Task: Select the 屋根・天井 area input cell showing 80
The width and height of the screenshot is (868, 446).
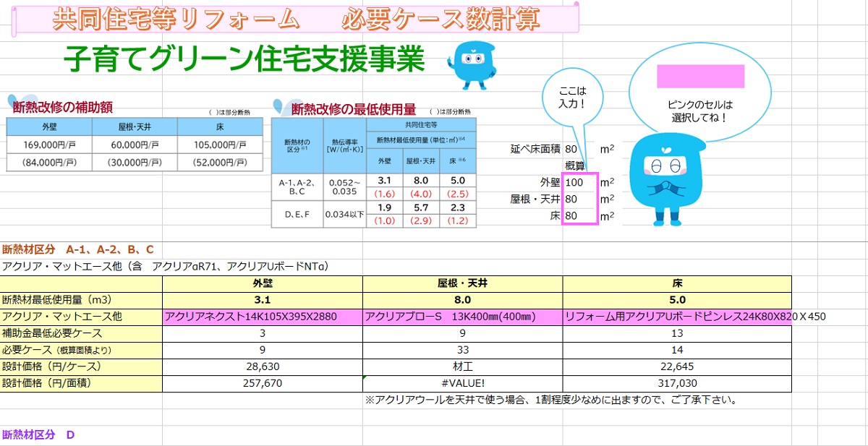Action: point(580,199)
